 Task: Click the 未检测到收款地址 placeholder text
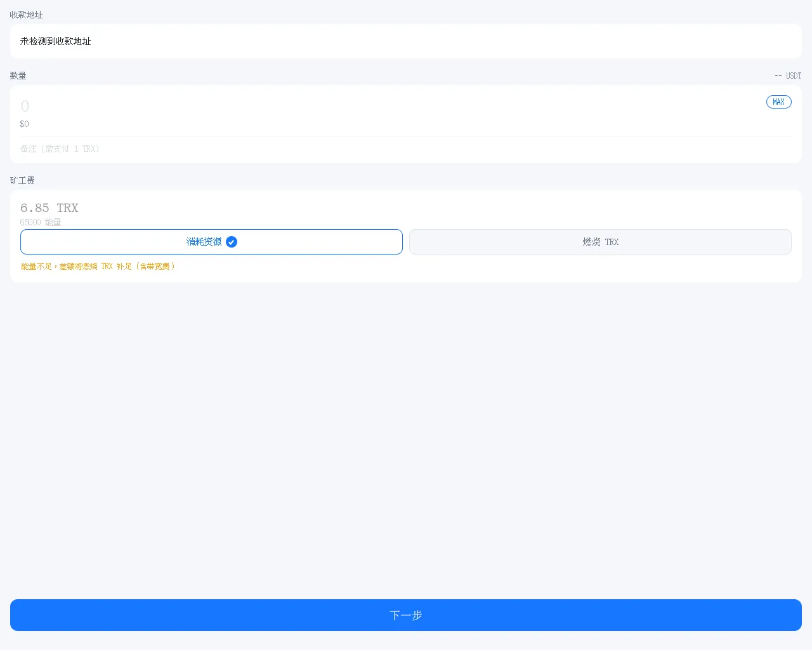tap(56, 41)
